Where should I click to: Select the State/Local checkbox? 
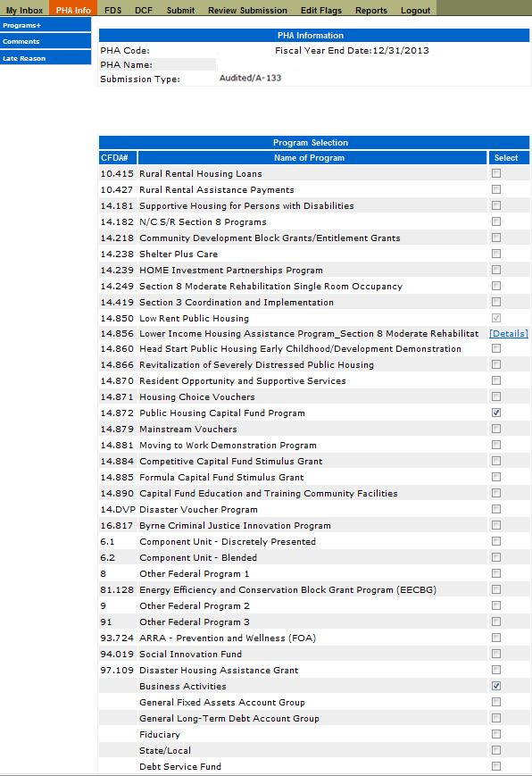pos(496,750)
